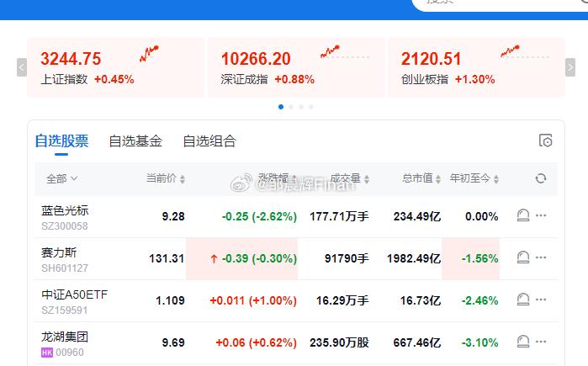
Task: Open 蓝色光标 stock page
Action: coord(65,210)
